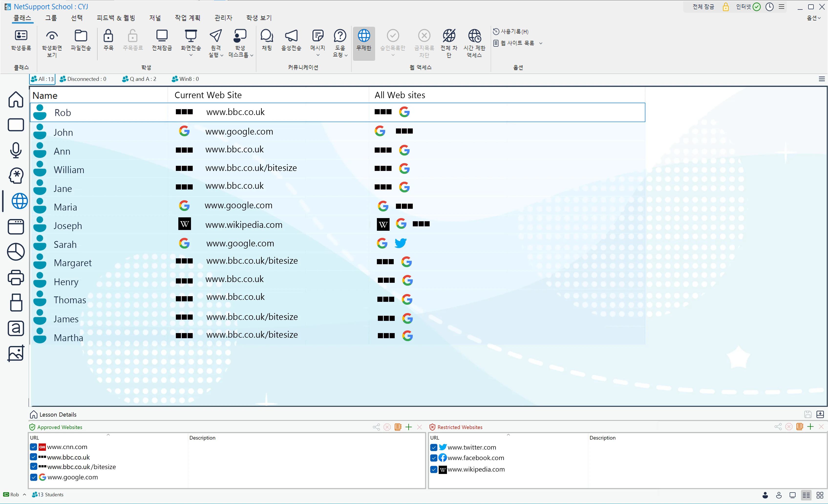Image resolution: width=828 pixels, height=504 pixels.
Task: Uncheck www.twitter.com in Restricted Websites
Action: [434, 447]
